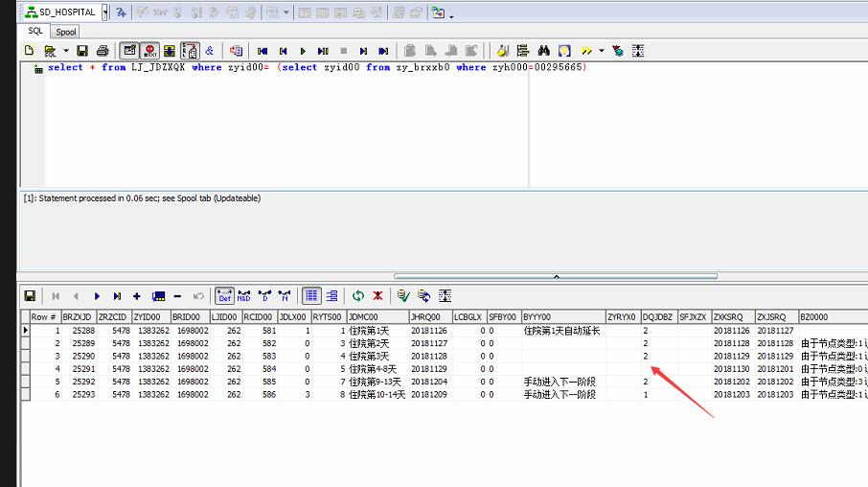868x487 pixels.
Task: Click the ZXKSRQ column header
Action: 732,316
